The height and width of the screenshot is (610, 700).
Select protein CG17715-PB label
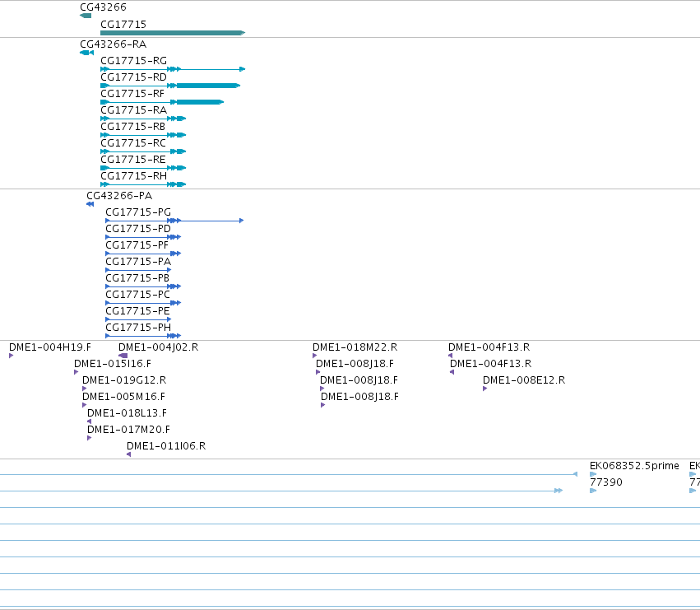click(137, 278)
